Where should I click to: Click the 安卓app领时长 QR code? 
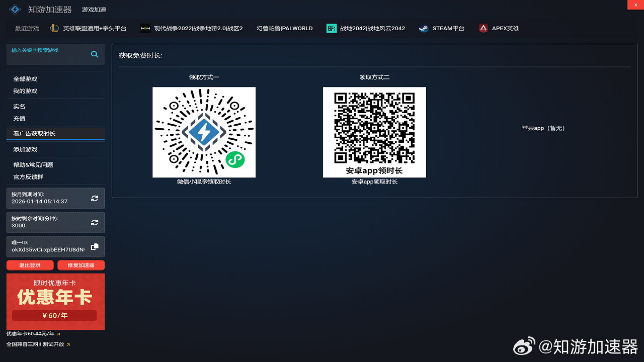pyautogui.click(x=374, y=132)
